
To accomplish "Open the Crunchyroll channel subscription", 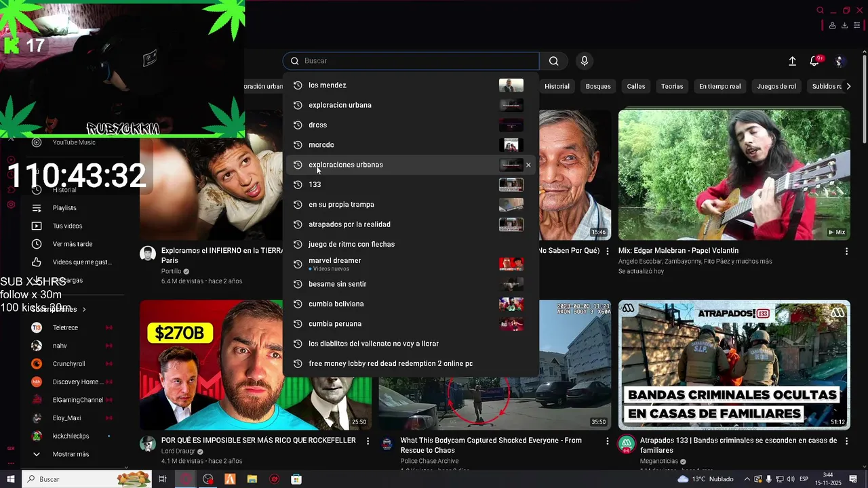I will (x=68, y=364).
